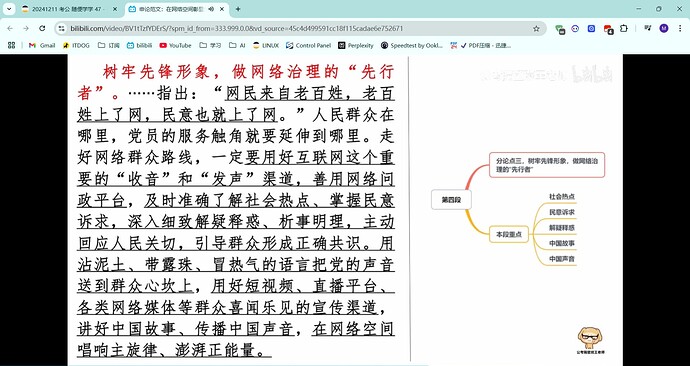690x366 pixels.
Task: Open the round face extension icon
Action: 575,29
